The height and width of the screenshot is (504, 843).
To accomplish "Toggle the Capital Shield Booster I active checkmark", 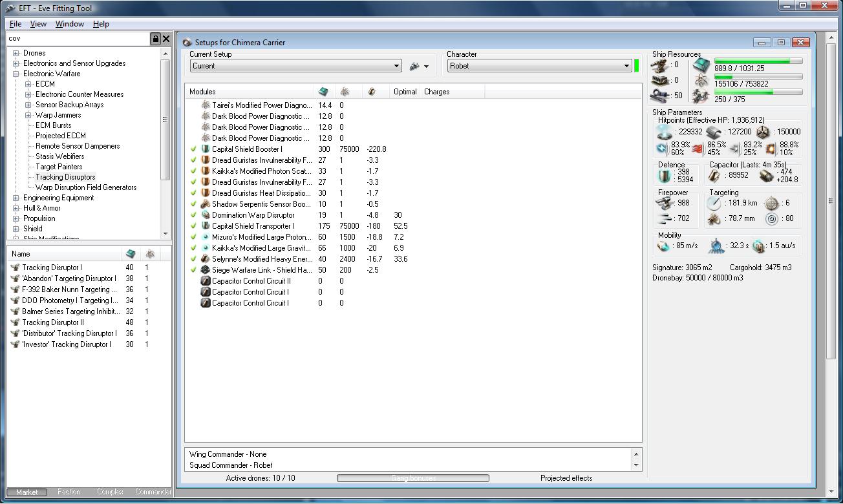I will [x=193, y=149].
